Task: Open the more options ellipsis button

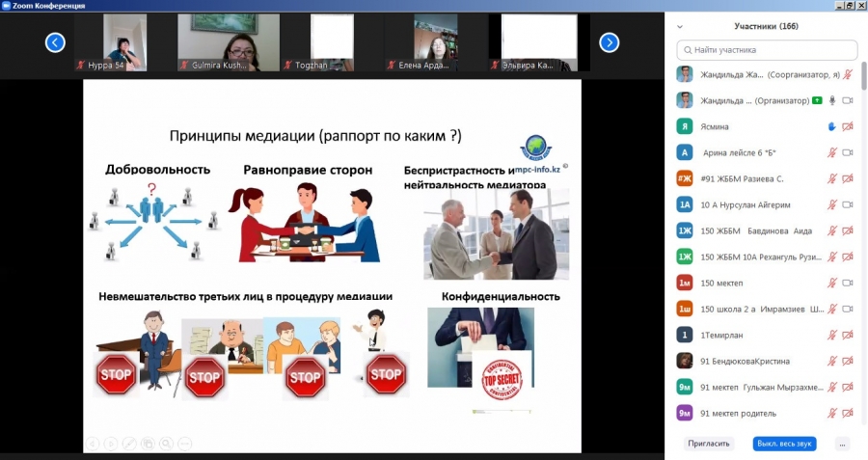Action: (x=842, y=444)
